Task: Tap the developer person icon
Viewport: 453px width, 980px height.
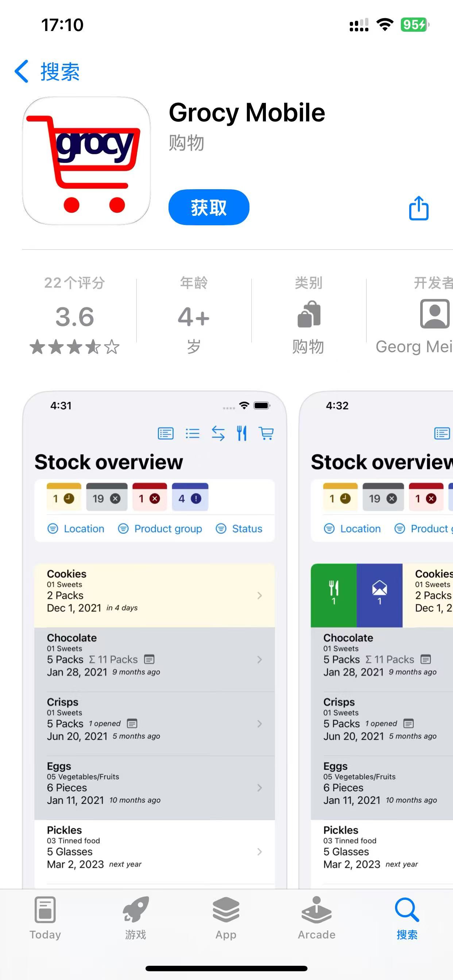Action: coord(435,314)
